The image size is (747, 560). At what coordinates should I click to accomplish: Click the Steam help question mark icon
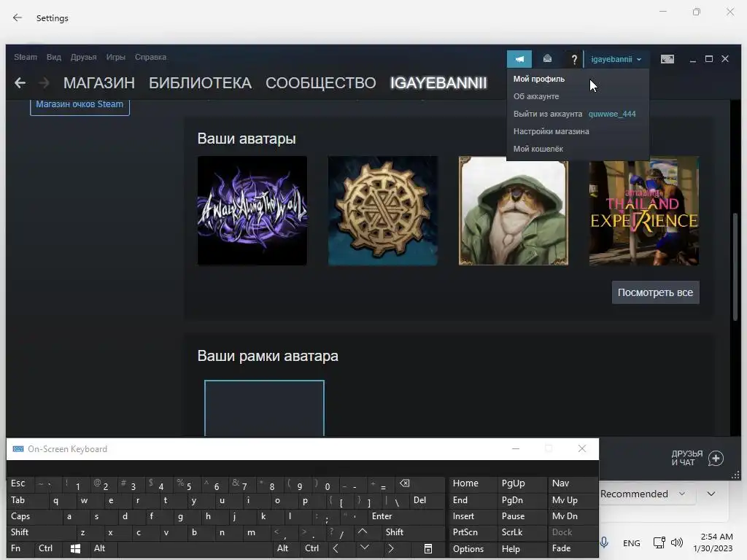coord(574,59)
